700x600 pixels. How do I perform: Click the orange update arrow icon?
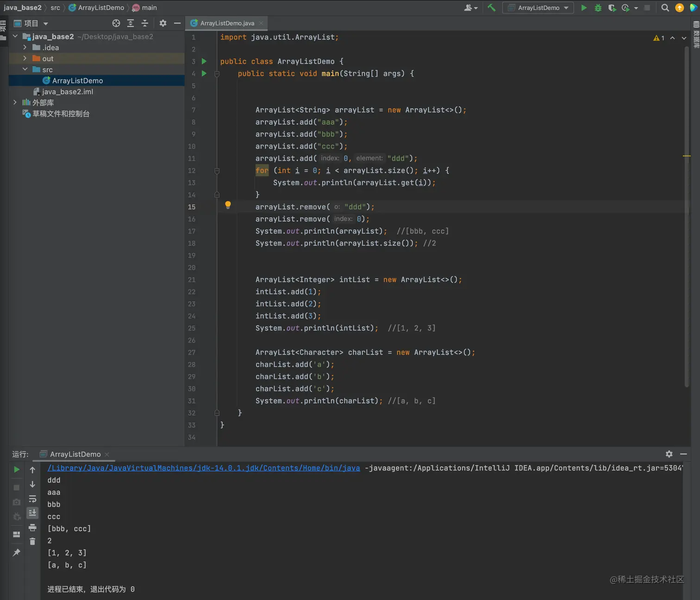(x=679, y=8)
